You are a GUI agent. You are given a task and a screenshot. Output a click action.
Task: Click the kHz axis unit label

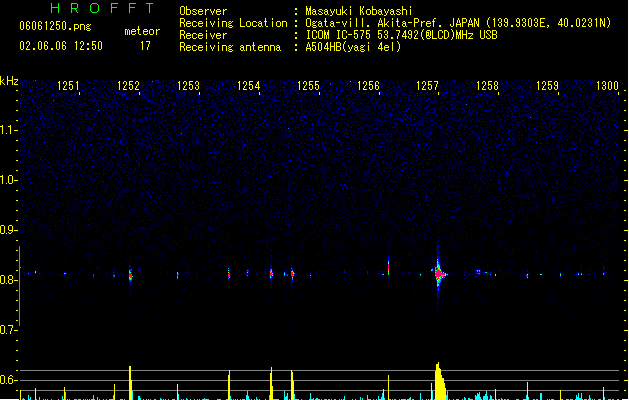(x=9, y=81)
